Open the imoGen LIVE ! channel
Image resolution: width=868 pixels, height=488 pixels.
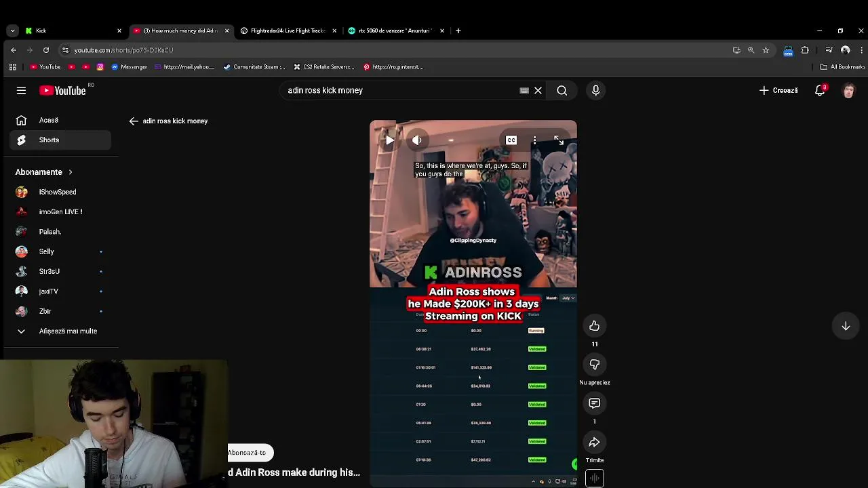(59, 211)
